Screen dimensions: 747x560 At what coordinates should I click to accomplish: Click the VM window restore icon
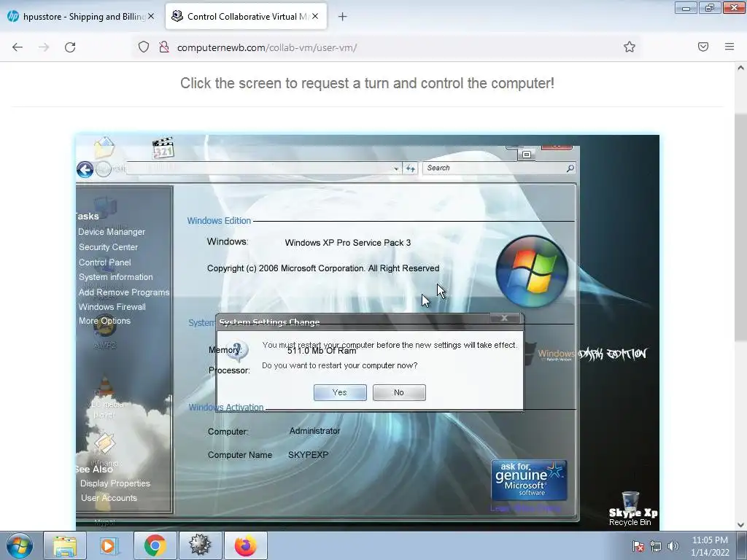pyautogui.click(x=527, y=155)
